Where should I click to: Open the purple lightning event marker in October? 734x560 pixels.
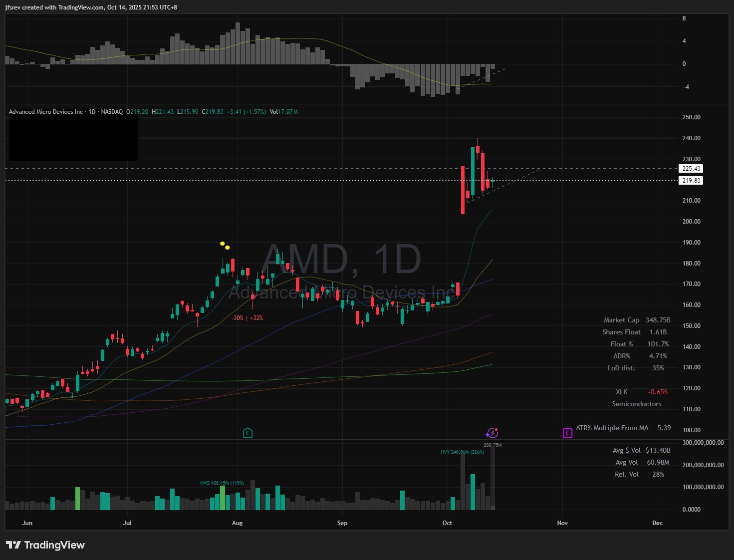click(491, 433)
